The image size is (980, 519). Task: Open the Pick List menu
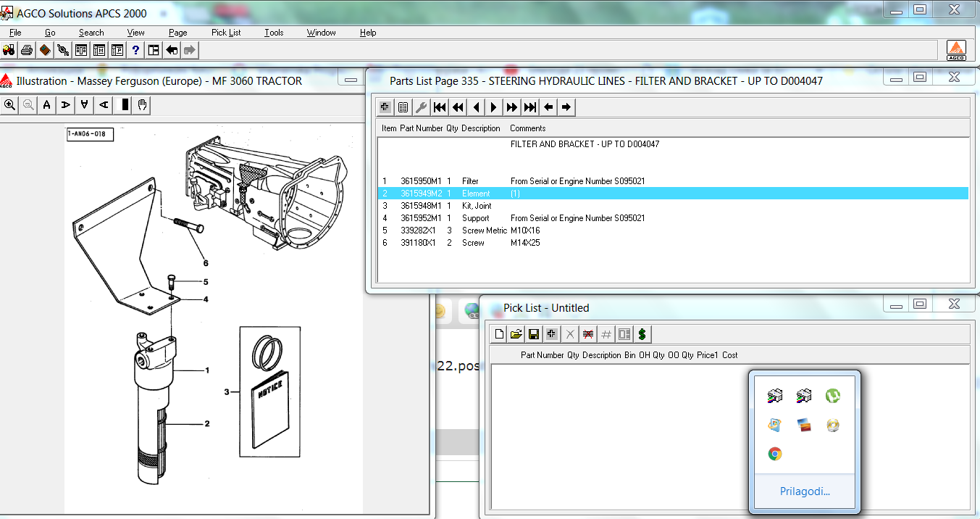[226, 33]
